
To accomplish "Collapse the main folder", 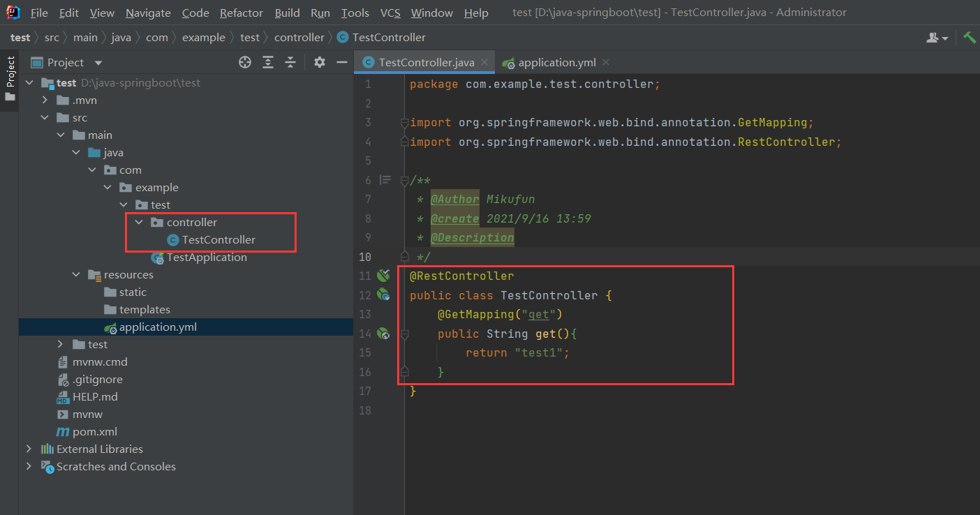I will coord(61,135).
